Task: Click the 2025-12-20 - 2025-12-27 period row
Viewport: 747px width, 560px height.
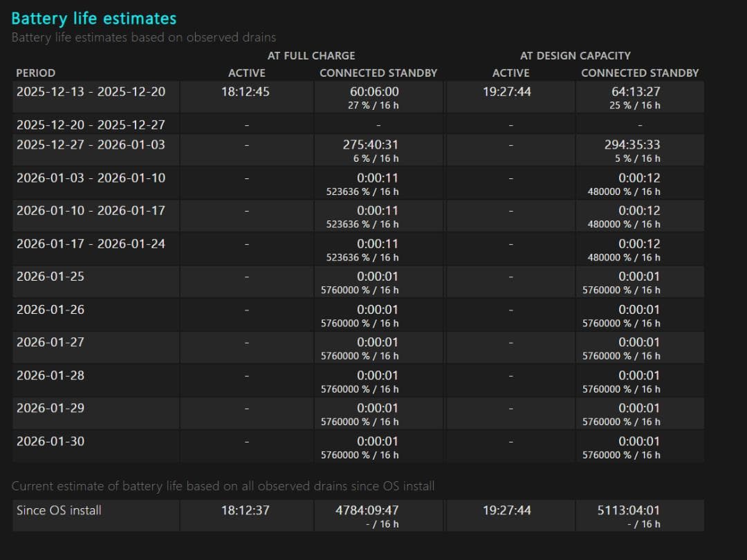Action: coord(91,124)
